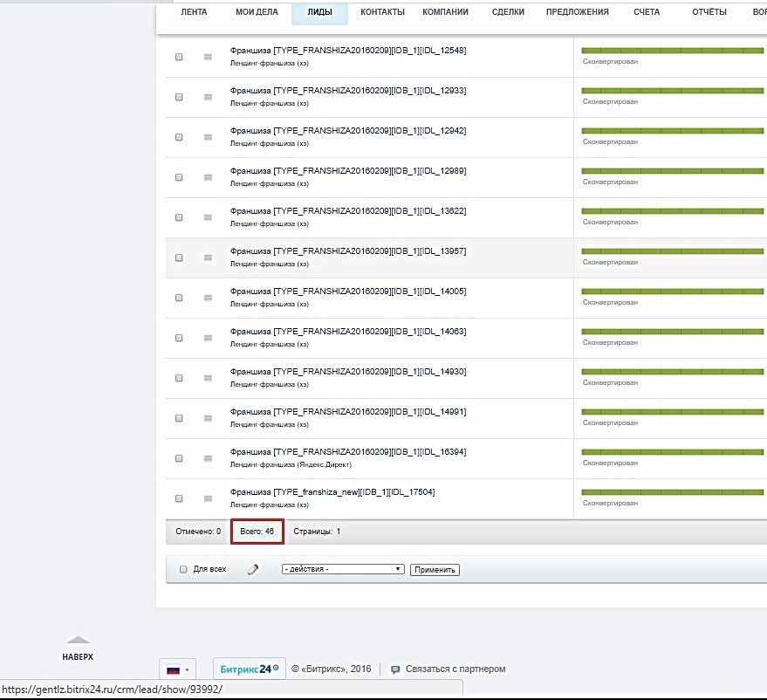Viewport: 767px width, 700px height.
Task: Open row menu icon for lead IDL_17504
Action: pyautogui.click(x=208, y=498)
